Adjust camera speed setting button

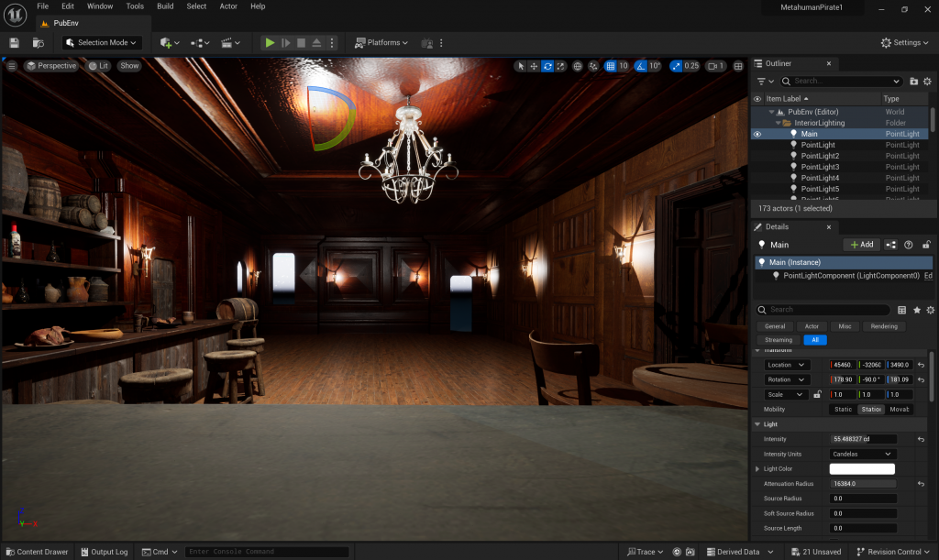pos(715,66)
